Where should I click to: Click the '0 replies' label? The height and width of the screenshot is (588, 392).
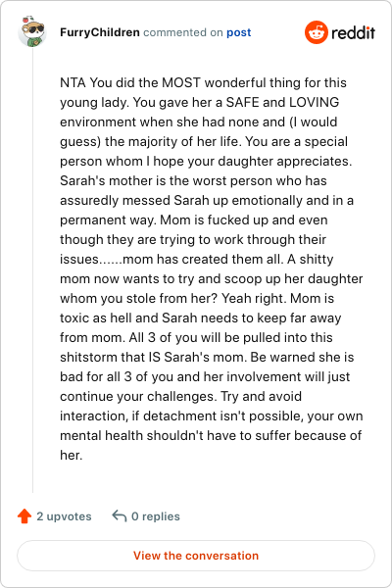[x=156, y=516]
